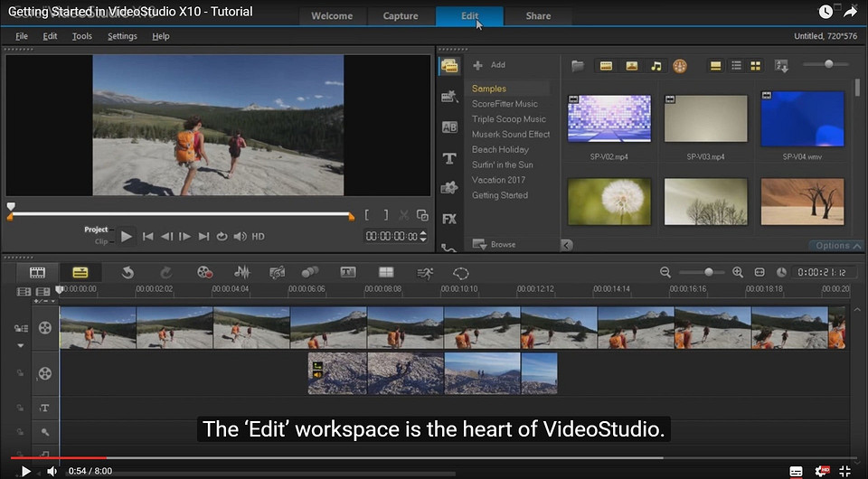Open the Sound Mixer waveform icon
This screenshot has height=479, width=868.
click(242, 272)
